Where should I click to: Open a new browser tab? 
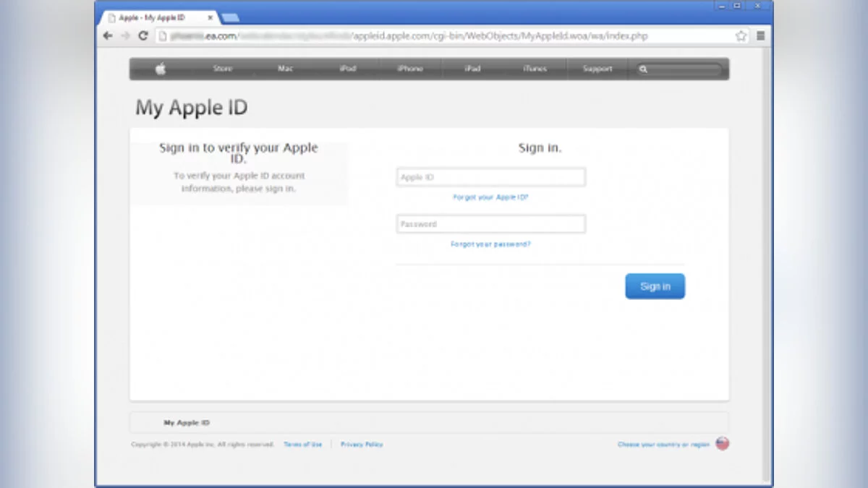230,17
